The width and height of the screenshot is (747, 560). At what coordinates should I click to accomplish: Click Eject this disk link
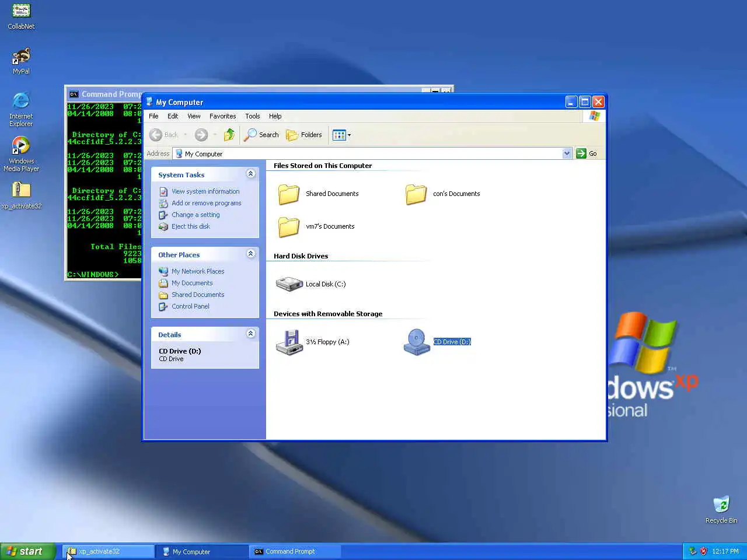191,226
